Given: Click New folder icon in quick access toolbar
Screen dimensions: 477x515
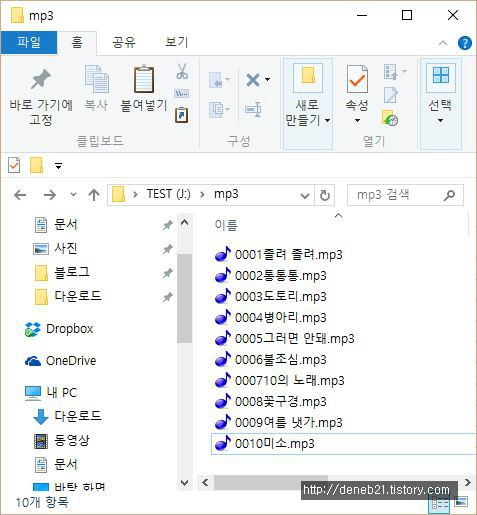Looking at the screenshot, I should click(x=36, y=165).
